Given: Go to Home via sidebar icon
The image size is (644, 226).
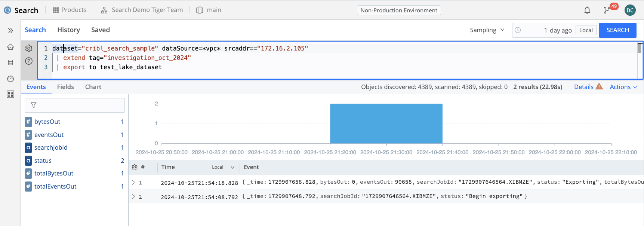Looking at the screenshot, I should point(10,47).
